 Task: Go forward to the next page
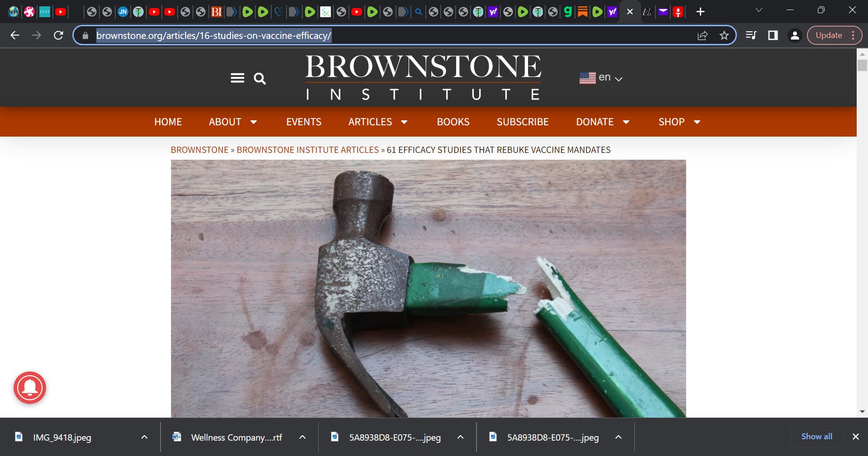(x=37, y=35)
